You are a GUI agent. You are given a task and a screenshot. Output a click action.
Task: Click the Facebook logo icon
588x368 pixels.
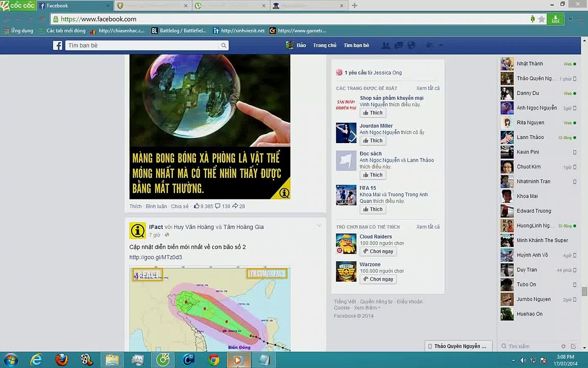[57, 45]
